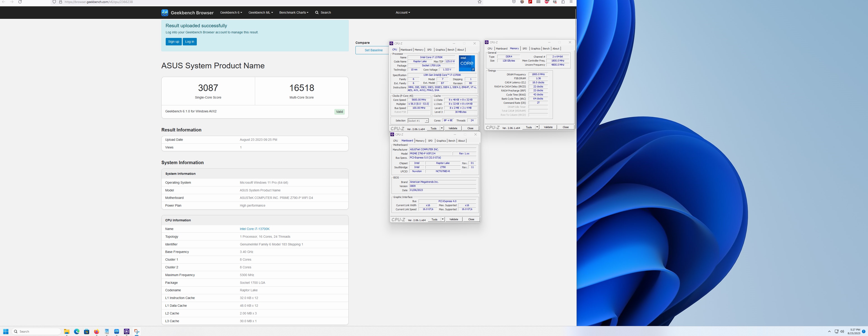Click the Valid badge on the result
Screen dimensions: 868x336
[339, 111]
